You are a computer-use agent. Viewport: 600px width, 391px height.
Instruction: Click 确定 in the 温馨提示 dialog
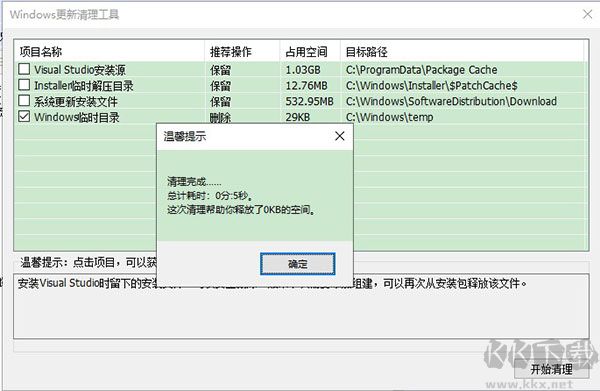coord(298,264)
